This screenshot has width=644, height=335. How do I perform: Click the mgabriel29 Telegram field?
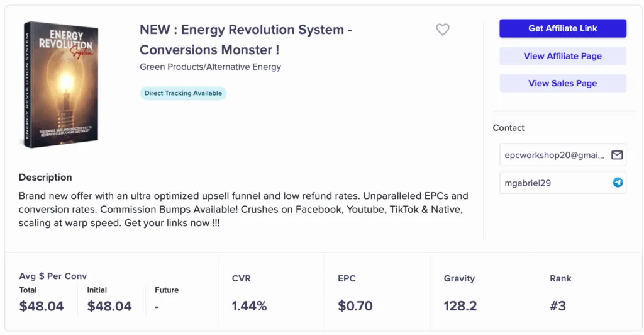[554, 183]
